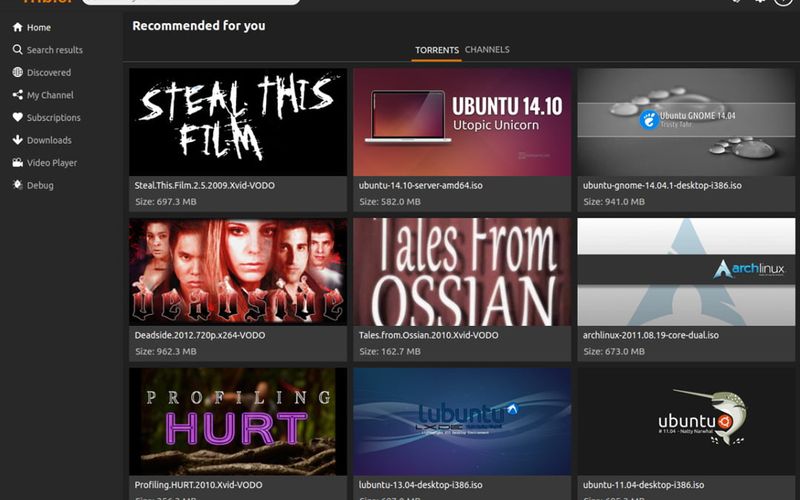Click the search field at the top
This screenshot has height=500, width=800.
[191, 2]
